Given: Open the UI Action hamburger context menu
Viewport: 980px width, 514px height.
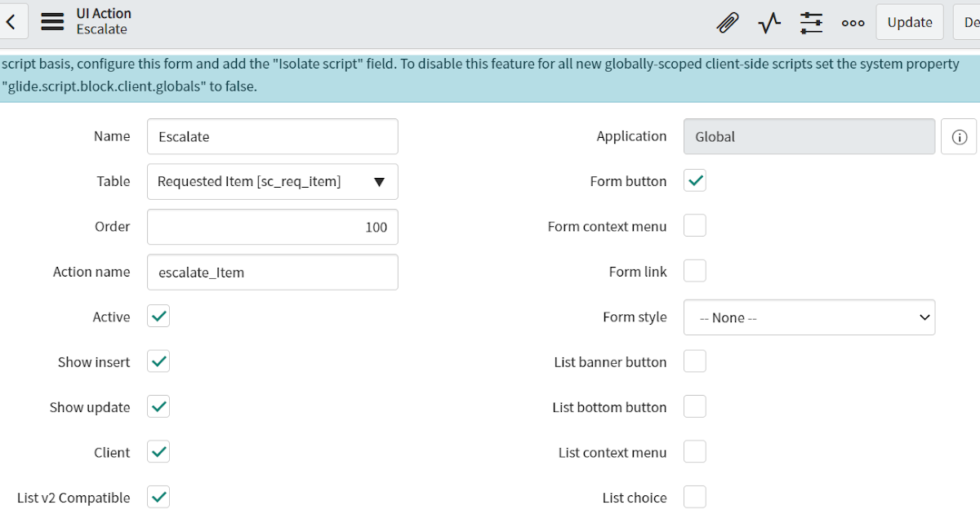Looking at the screenshot, I should tap(52, 22).
